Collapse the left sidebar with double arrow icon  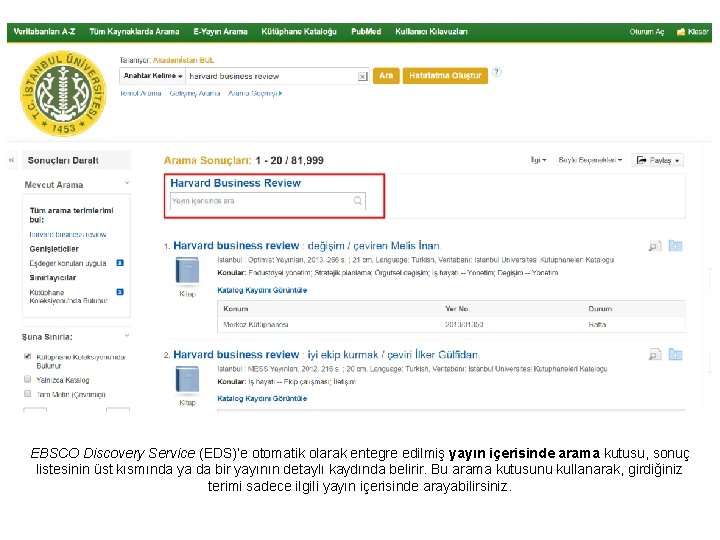[11, 160]
